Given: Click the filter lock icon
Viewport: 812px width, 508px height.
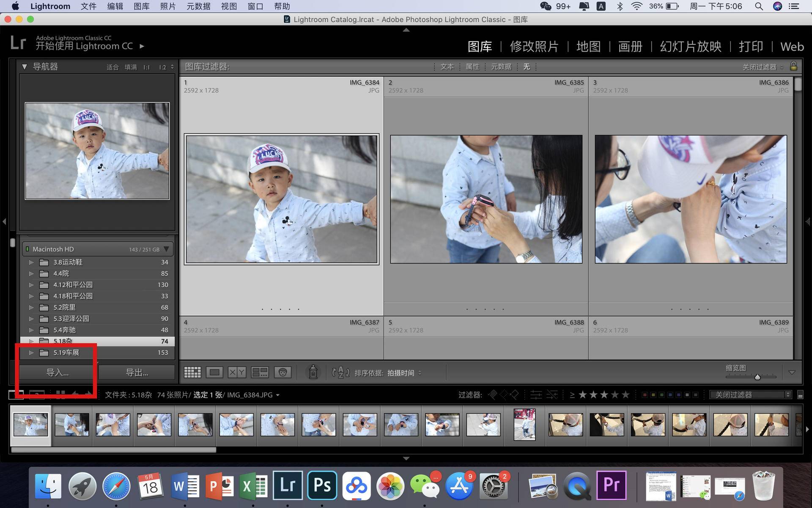Looking at the screenshot, I should click(793, 66).
